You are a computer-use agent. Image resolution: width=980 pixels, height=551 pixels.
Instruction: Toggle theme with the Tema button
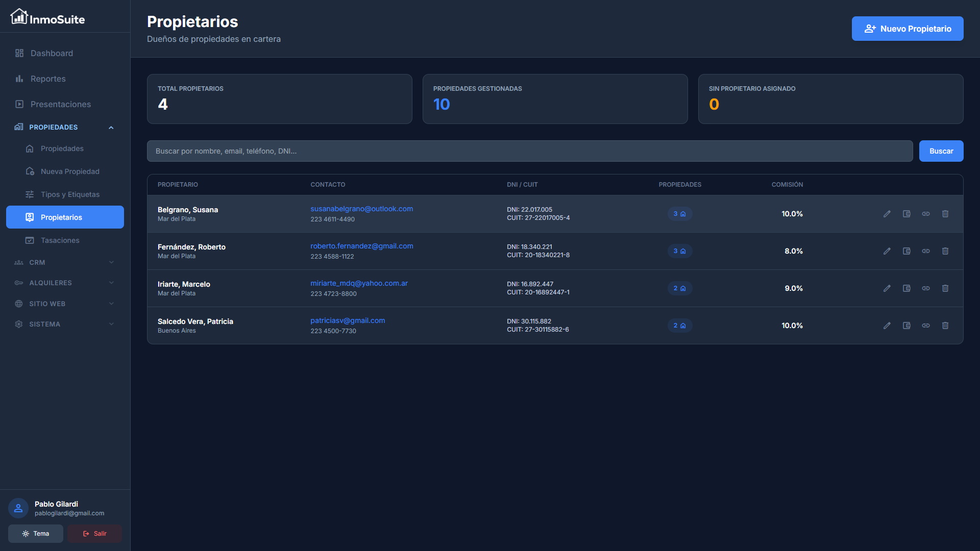(36, 534)
